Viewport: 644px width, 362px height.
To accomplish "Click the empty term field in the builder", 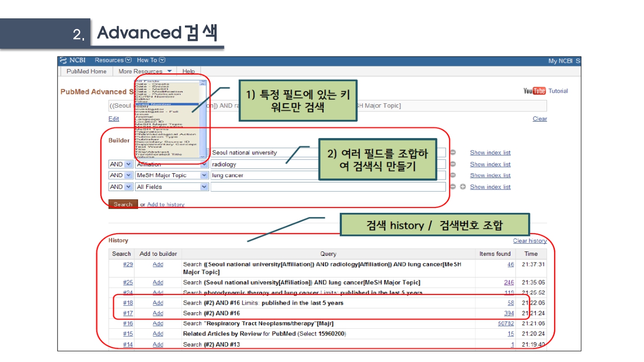I will (x=328, y=187).
